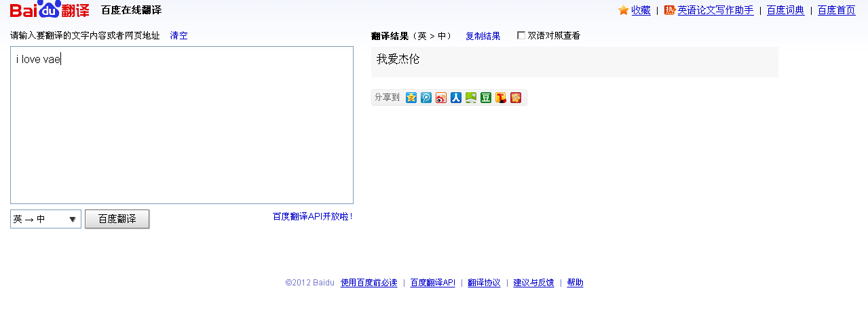
Task: Click the Baidu 翻译 logo
Action: tap(50, 9)
